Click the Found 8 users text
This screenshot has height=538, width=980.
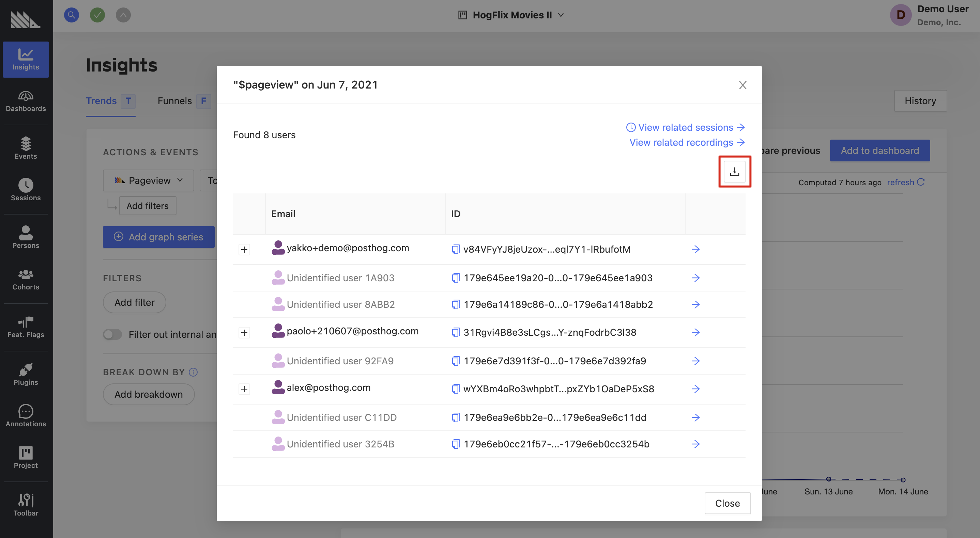pos(264,135)
